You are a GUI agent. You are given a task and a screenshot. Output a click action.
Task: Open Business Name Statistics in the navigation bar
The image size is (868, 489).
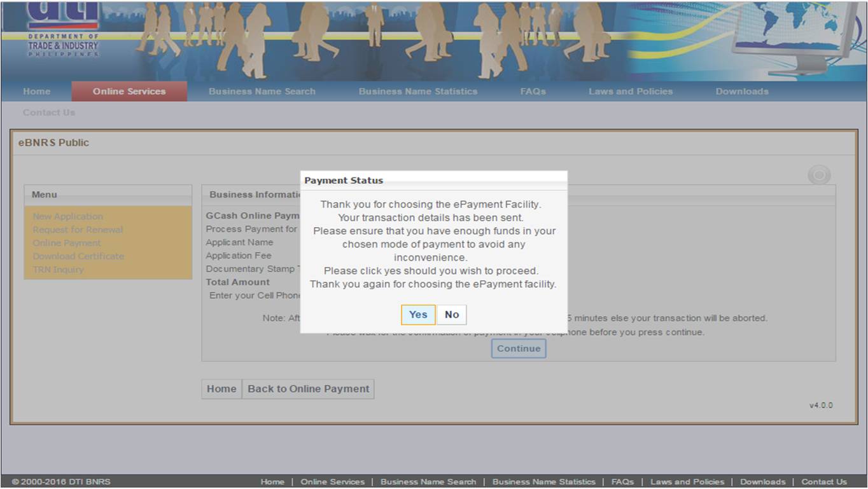click(417, 91)
